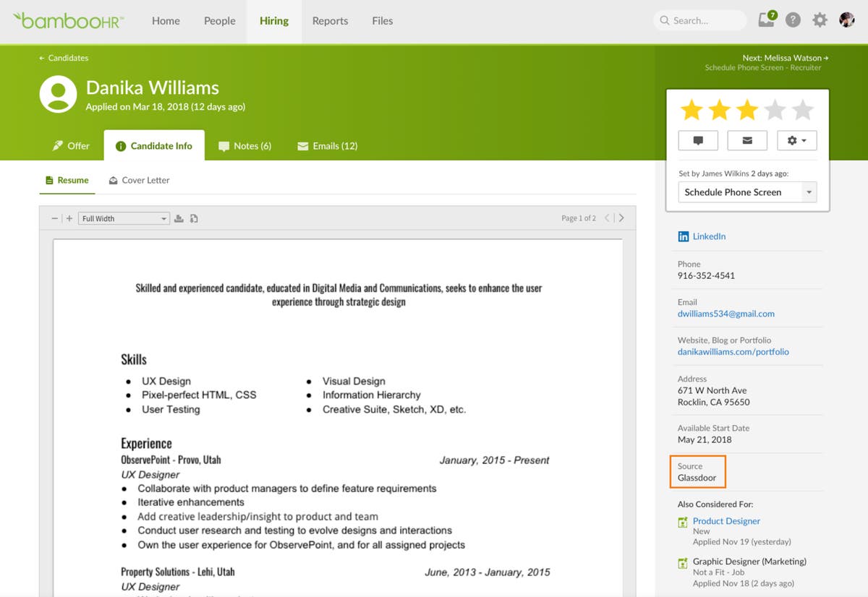The height and width of the screenshot is (597, 868).
Task: Open Danika's LinkedIn profile icon
Action: [x=683, y=236]
